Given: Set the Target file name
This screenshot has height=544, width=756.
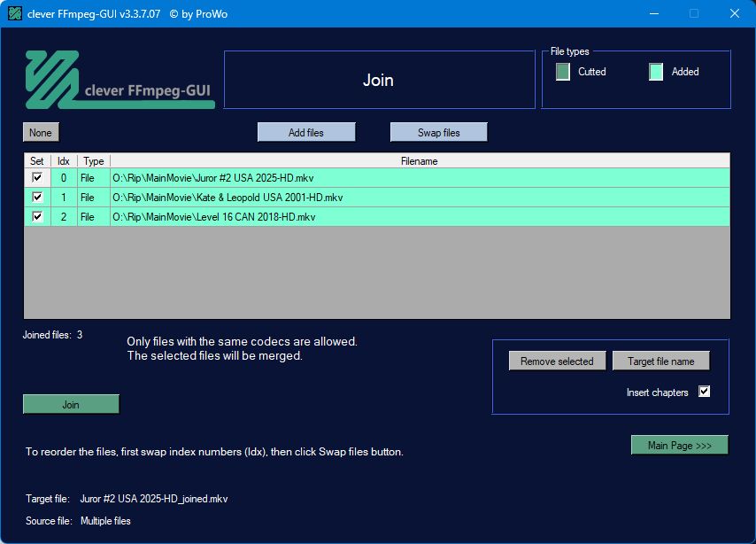Looking at the screenshot, I should (660, 361).
